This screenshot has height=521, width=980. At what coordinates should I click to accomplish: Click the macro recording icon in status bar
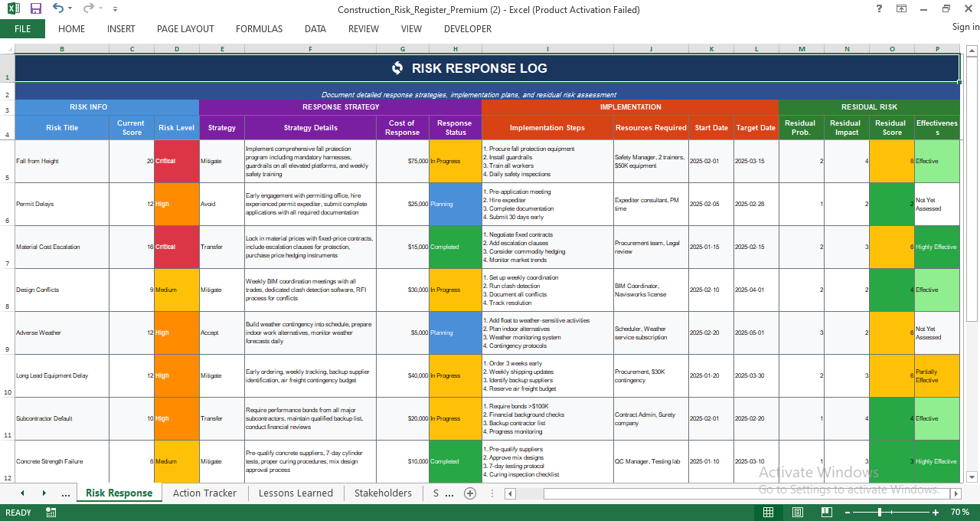51,513
